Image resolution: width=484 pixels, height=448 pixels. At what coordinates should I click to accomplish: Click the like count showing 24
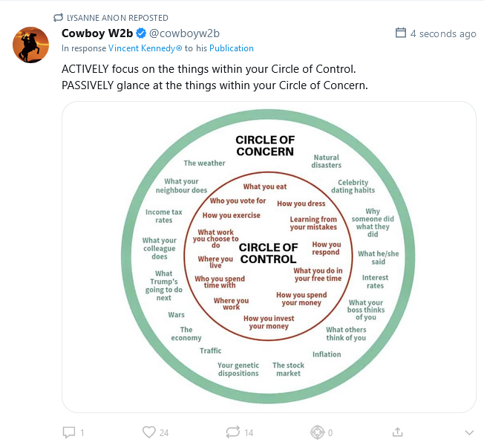click(164, 432)
